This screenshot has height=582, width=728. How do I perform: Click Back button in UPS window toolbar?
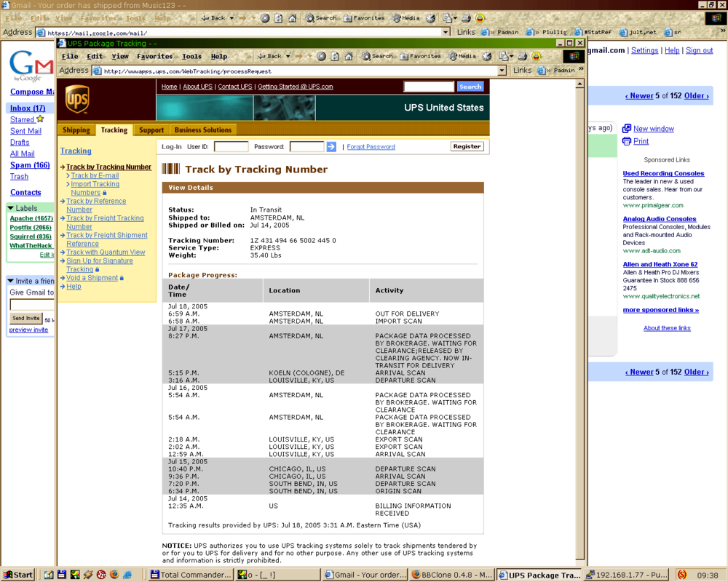pyautogui.click(x=270, y=56)
